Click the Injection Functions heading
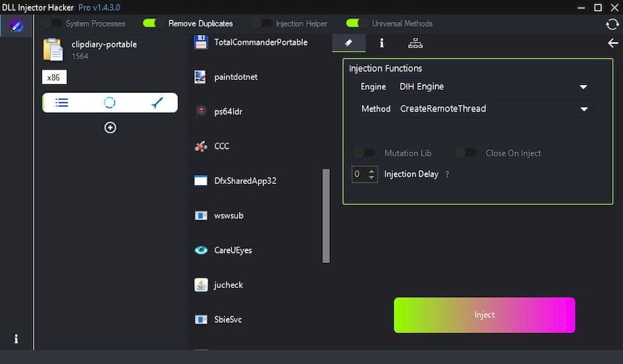This screenshot has height=364, width=623. tap(386, 68)
